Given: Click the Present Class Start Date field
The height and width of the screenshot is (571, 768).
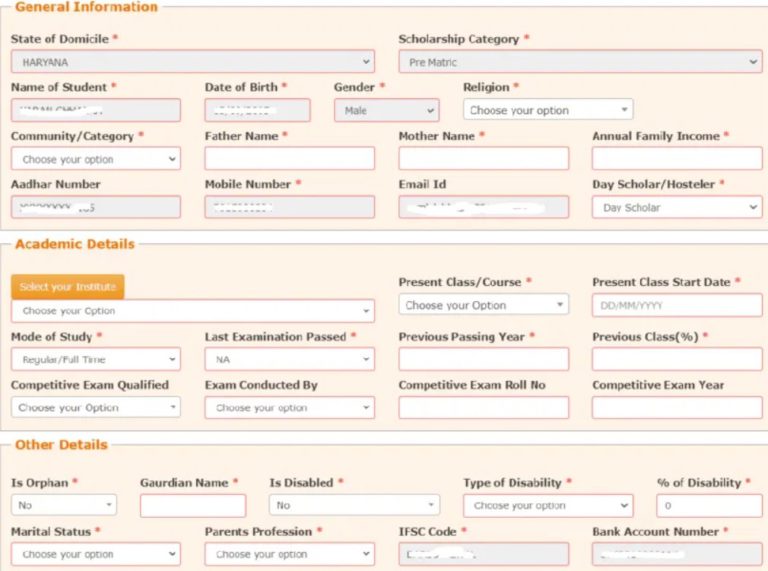Looking at the screenshot, I should [x=677, y=305].
